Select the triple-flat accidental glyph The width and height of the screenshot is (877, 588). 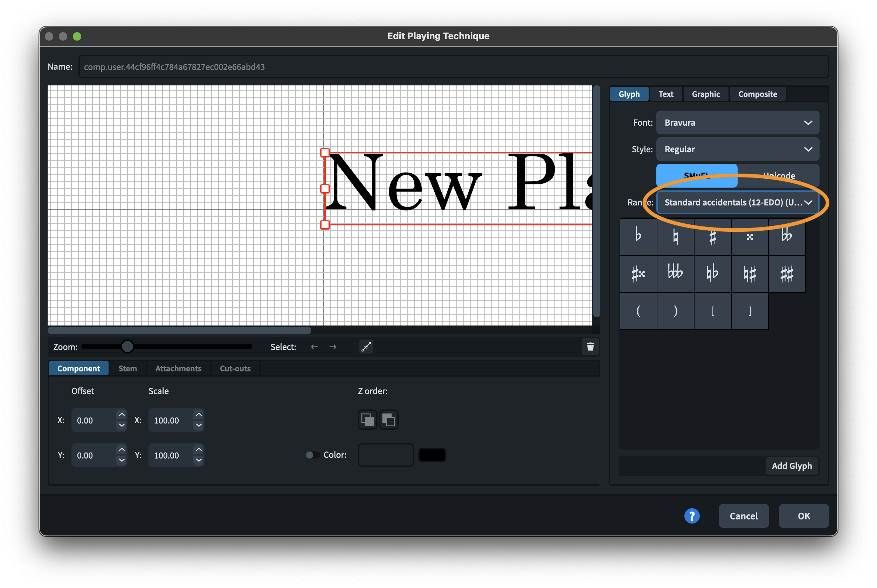(x=675, y=273)
